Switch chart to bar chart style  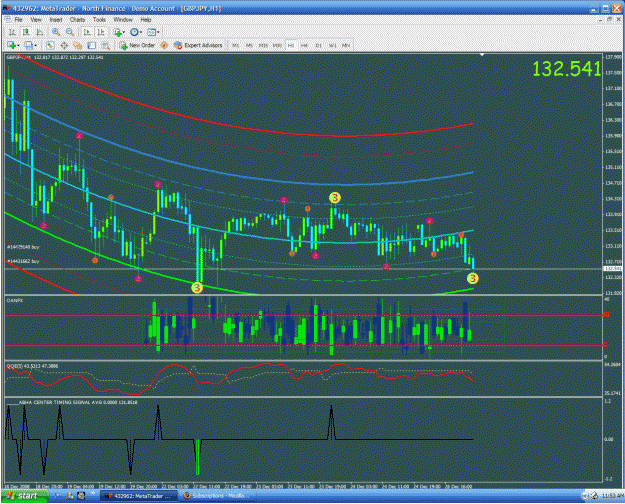tap(12, 32)
